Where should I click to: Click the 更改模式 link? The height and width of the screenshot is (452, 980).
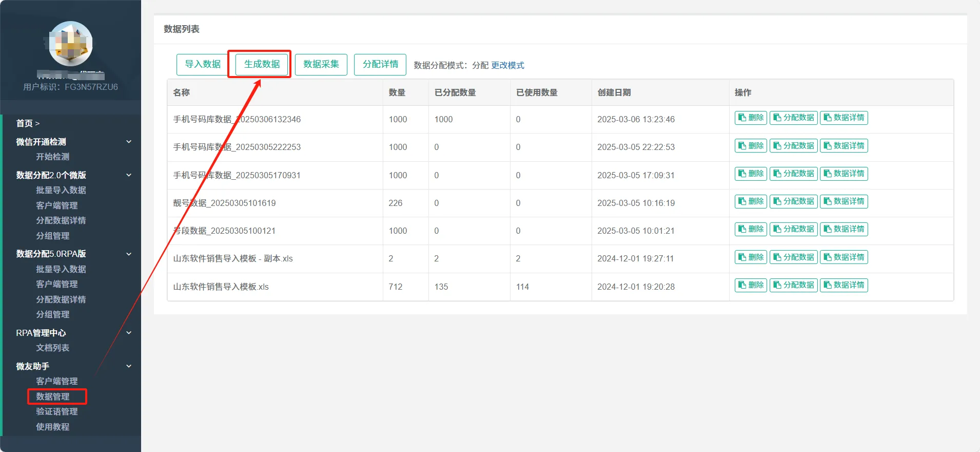coord(507,65)
